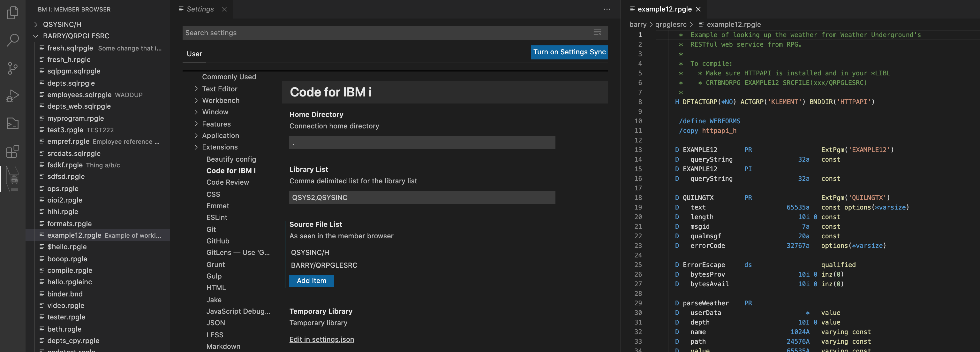Click the Library List input field
Image resolution: width=980 pixels, height=352 pixels.
(421, 197)
